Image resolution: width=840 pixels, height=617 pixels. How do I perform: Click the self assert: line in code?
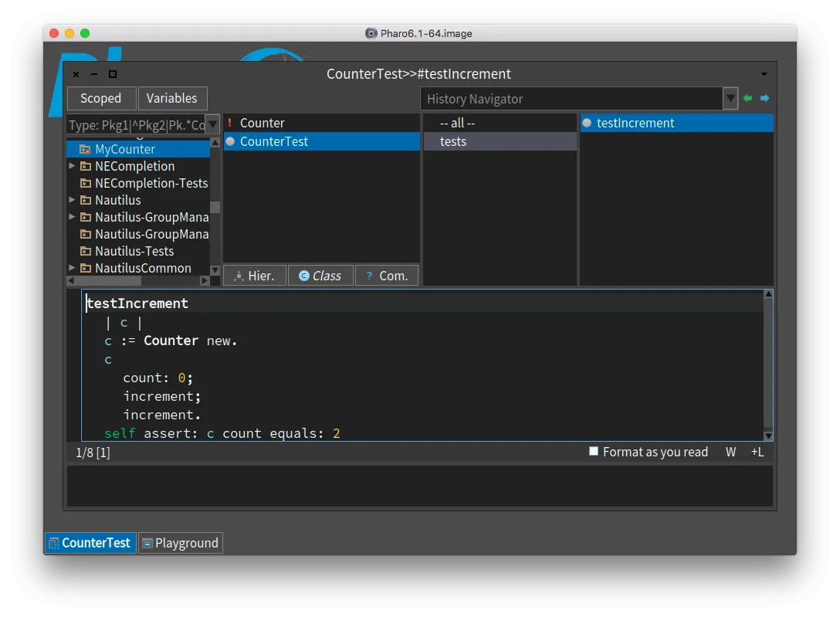click(x=222, y=433)
